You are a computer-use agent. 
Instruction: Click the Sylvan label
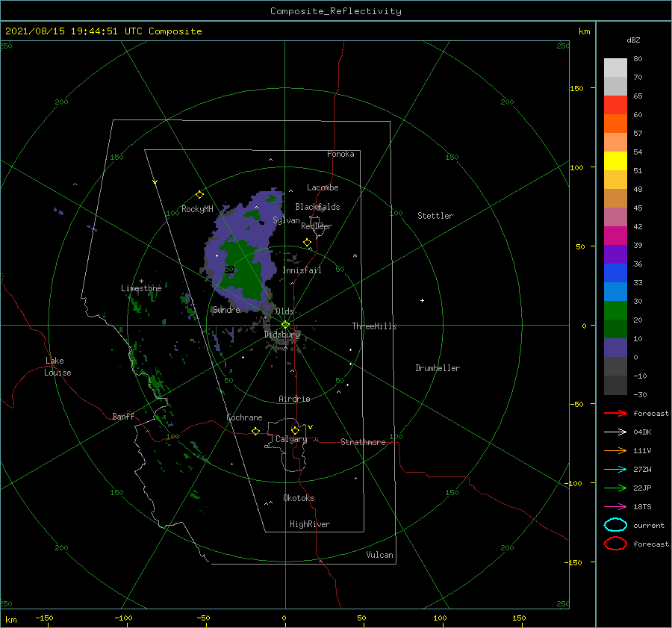[x=286, y=220]
